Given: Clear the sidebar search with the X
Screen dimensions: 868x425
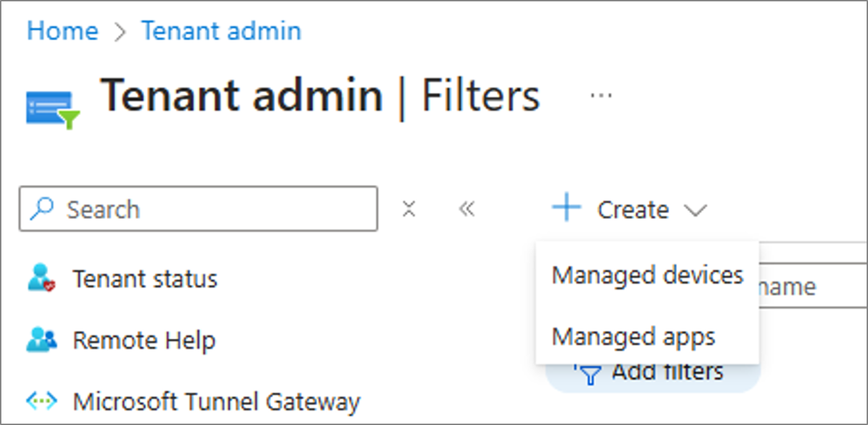Looking at the screenshot, I should (x=408, y=209).
